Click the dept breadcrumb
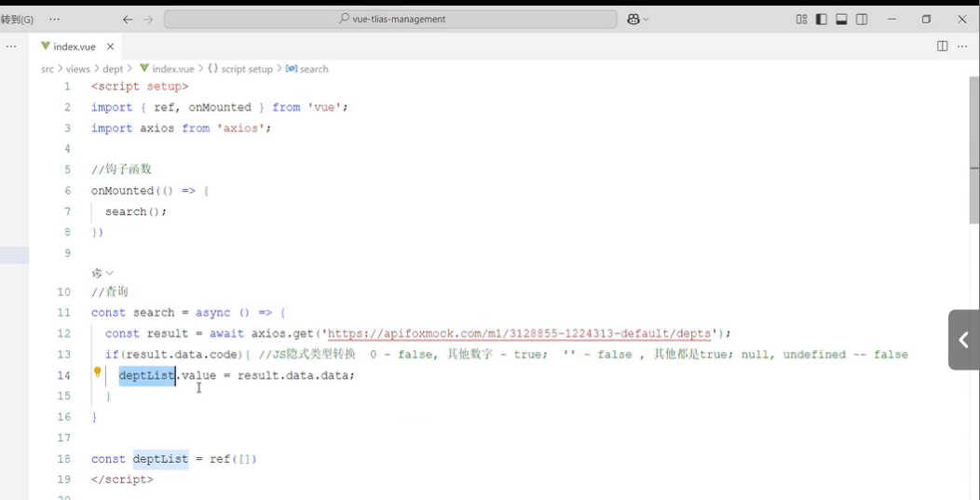 point(113,69)
